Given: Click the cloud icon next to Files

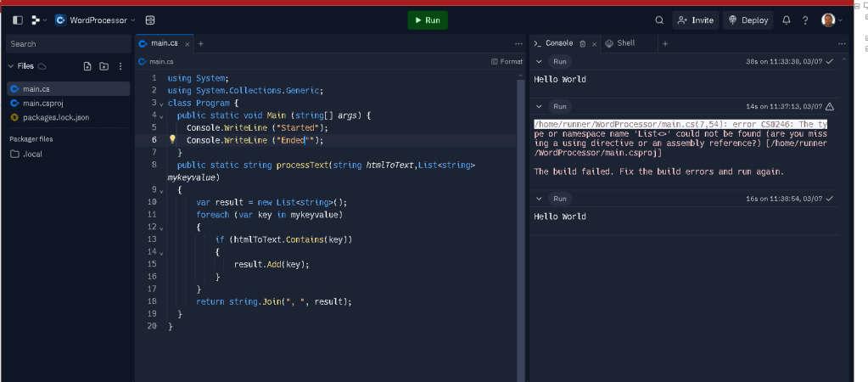Looking at the screenshot, I should pos(42,66).
